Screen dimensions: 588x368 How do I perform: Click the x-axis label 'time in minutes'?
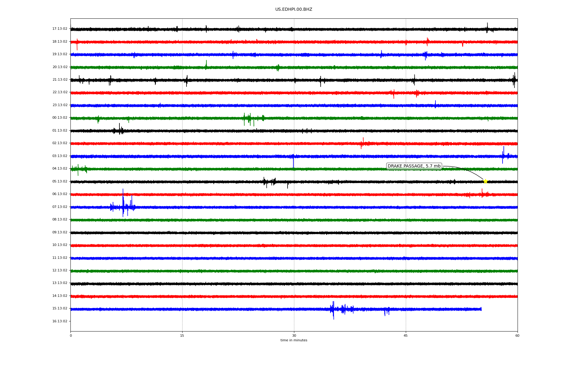pos(294,340)
